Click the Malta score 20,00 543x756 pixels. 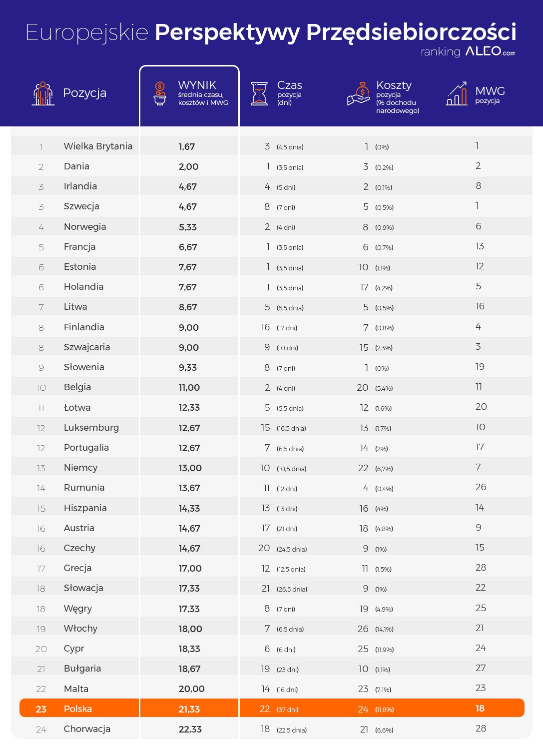coord(191,689)
